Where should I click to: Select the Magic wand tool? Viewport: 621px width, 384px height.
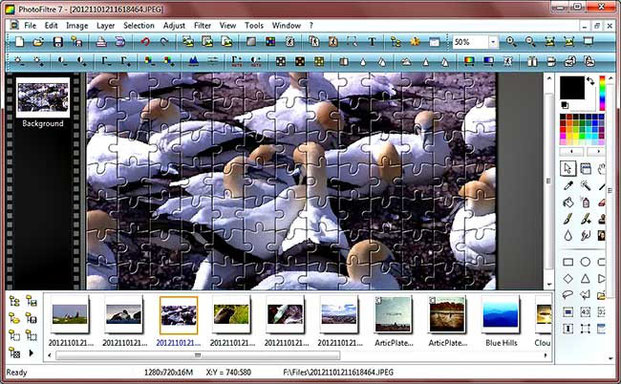click(x=585, y=185)
